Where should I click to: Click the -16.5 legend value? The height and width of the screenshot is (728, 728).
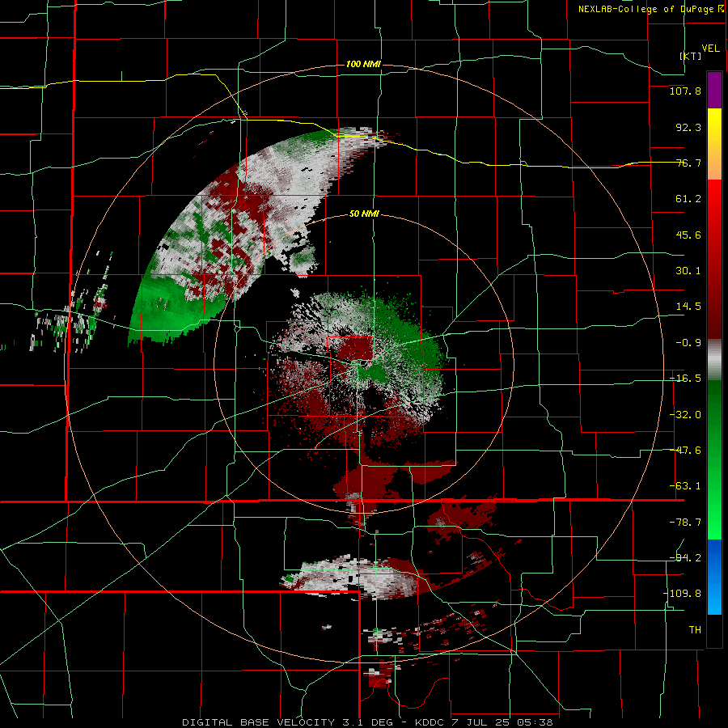tap(685, 379)
